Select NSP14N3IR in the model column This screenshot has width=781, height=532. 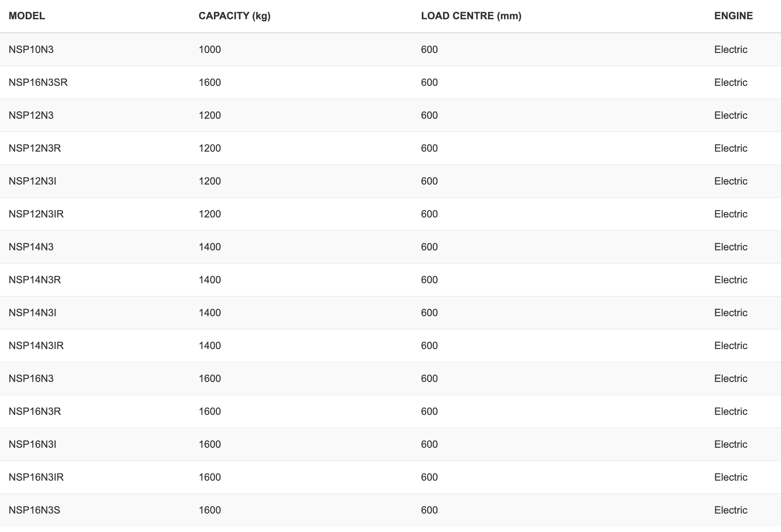click(x=36, y=345)
